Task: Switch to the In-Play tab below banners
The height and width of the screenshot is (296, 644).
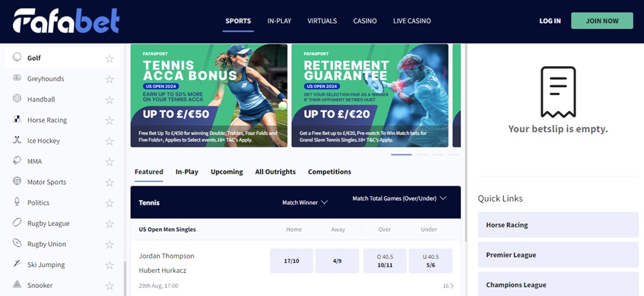Action: pyautogui.click(x=187, y=172)
